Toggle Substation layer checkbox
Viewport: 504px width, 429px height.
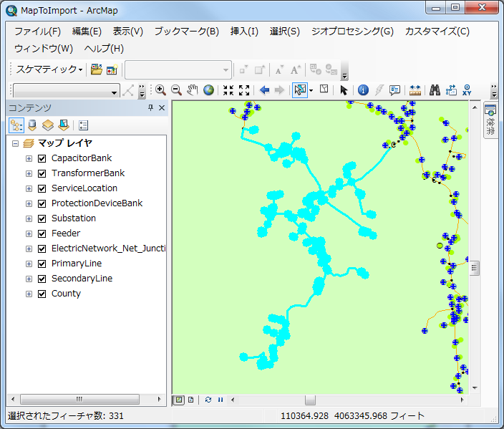(42, 218)
